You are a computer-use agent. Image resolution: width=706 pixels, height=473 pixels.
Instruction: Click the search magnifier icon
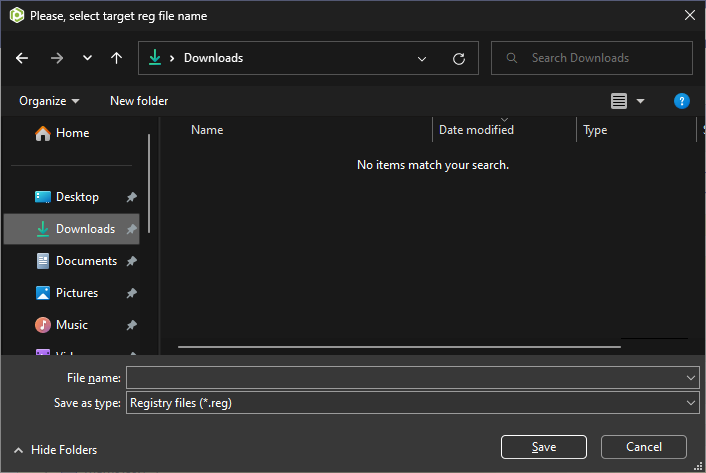(x=511, y=58)
